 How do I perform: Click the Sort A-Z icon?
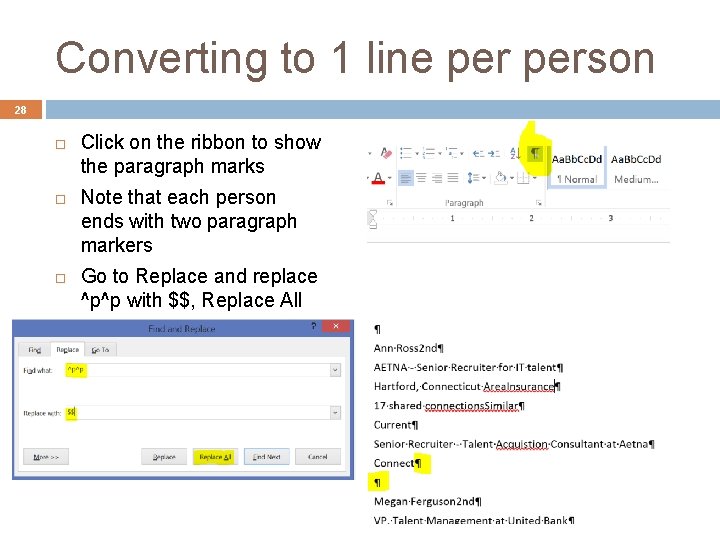515,153
